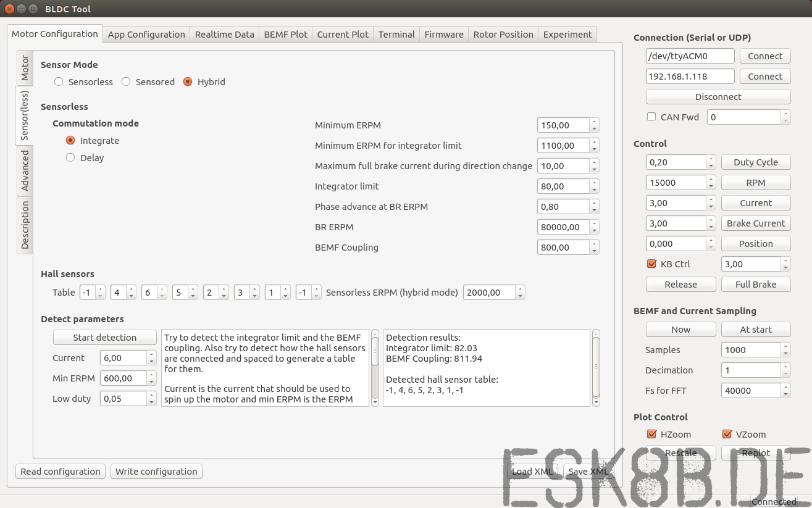This screenshot has height=508, width=812.
Task: Decrease the Integrator limit spinner value
Action: pos(594,190)
